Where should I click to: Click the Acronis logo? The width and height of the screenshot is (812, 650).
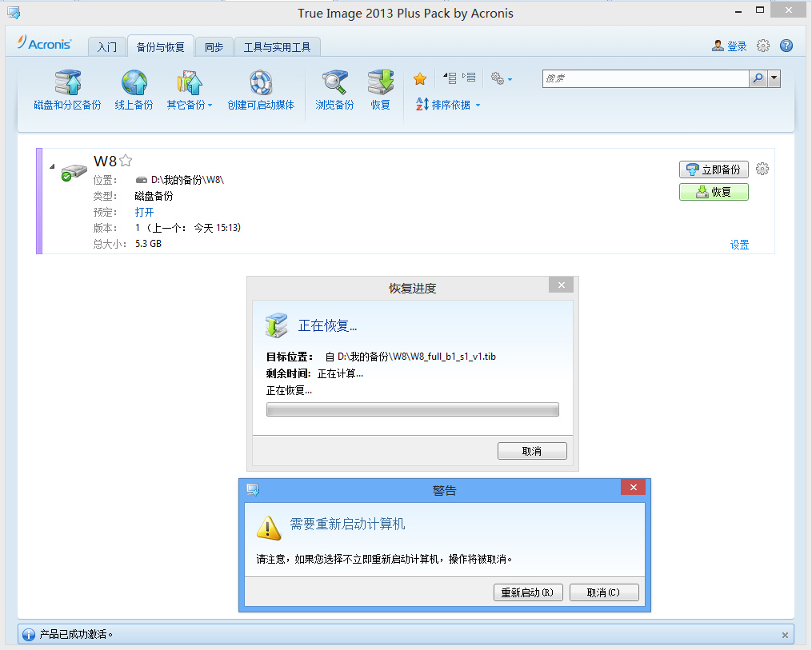[x=44, y=43]
